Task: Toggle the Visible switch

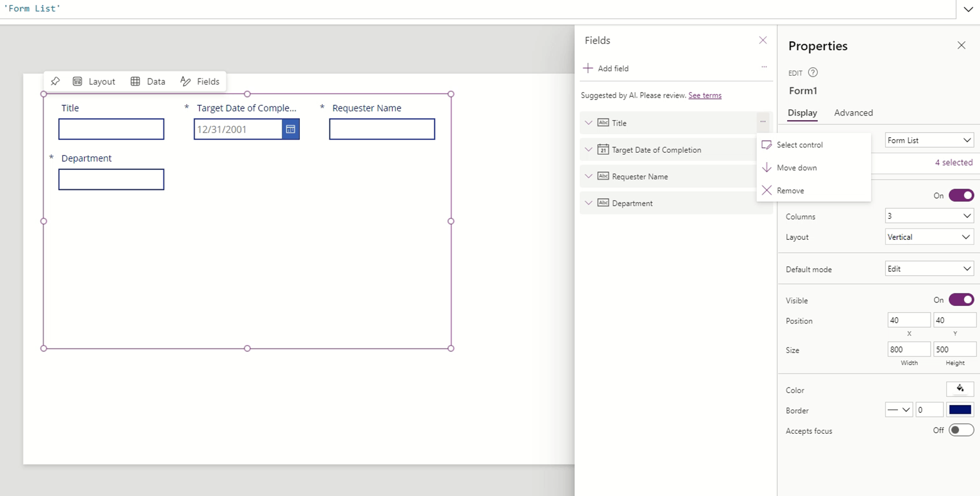Action: click(x=961, y=300)
